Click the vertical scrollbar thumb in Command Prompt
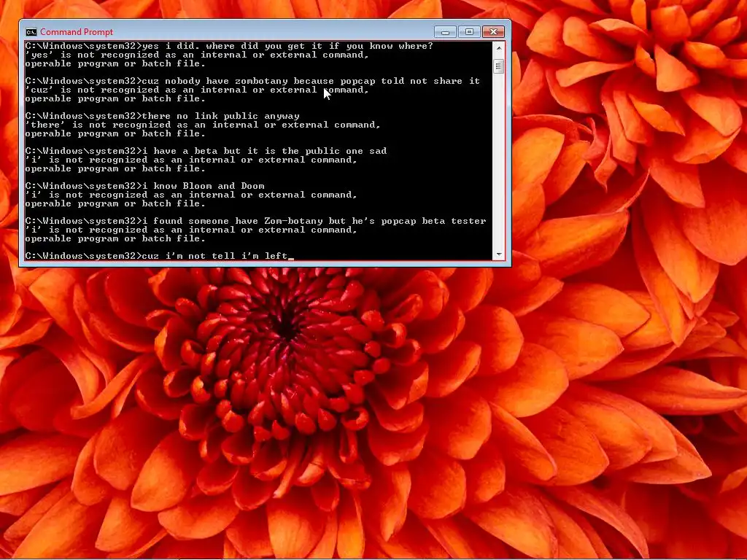This screenshot has height=560, width=747. point(498,66)
